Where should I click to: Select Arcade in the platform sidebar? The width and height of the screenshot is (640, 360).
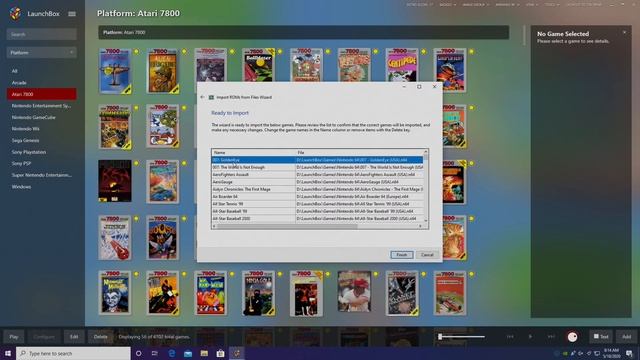click(19, 82)
